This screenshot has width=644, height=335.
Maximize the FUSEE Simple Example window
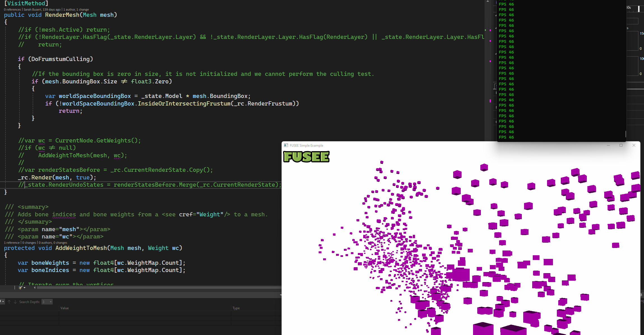click(x=621, y=145)
